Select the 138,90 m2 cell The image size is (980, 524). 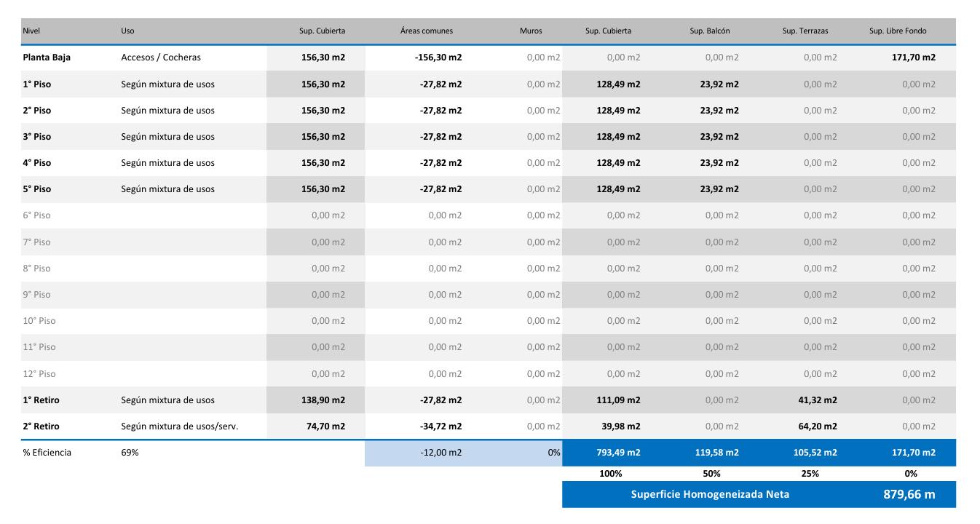point(323,400)
